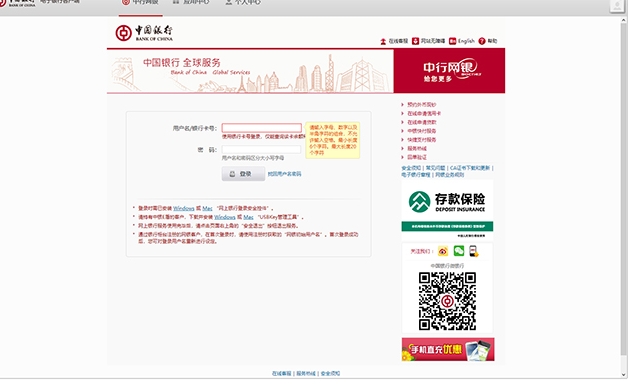Click the top-right user avatar button
628x385 pixels.
[x=616, y=6]
